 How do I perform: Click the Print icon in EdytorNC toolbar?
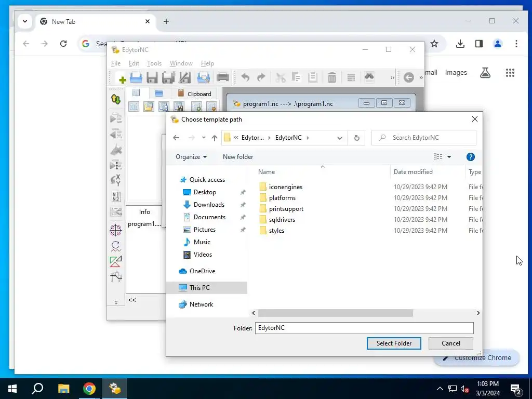point(222,78)
